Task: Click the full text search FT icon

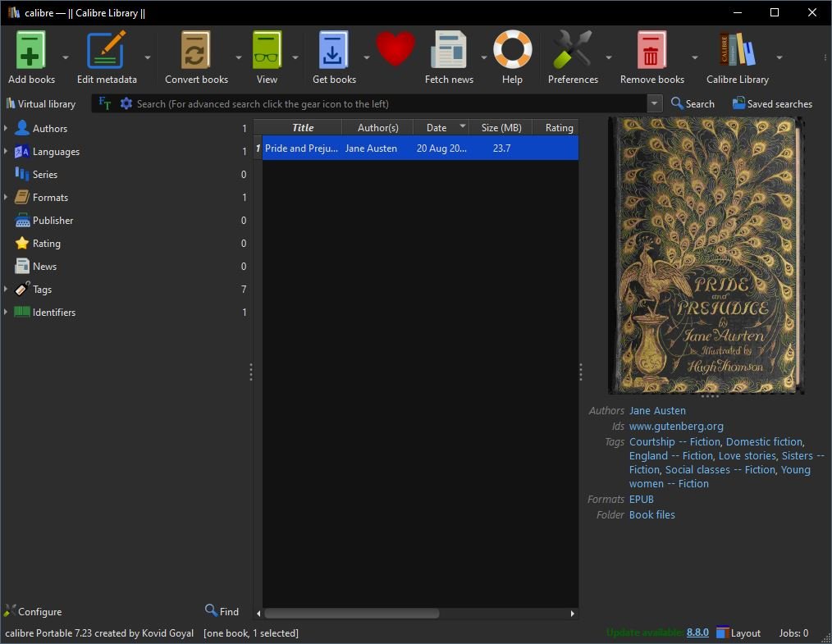Action: tap(104, 103)
